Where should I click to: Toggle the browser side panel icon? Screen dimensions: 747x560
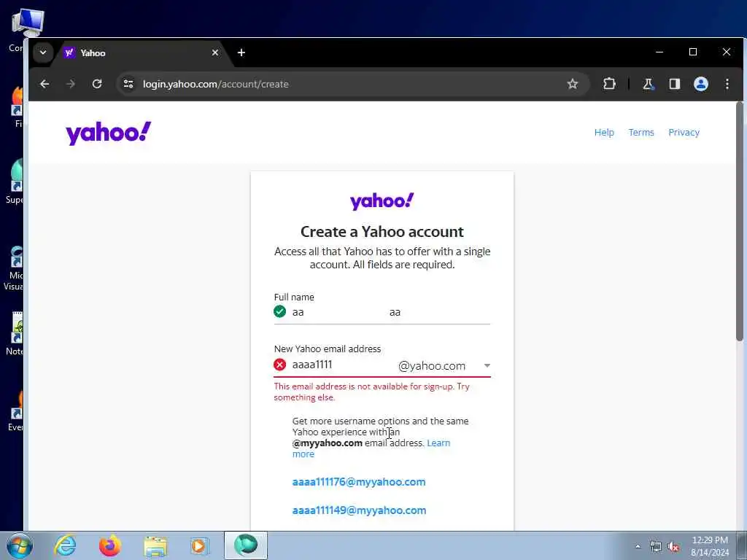[x=675, y=85]
